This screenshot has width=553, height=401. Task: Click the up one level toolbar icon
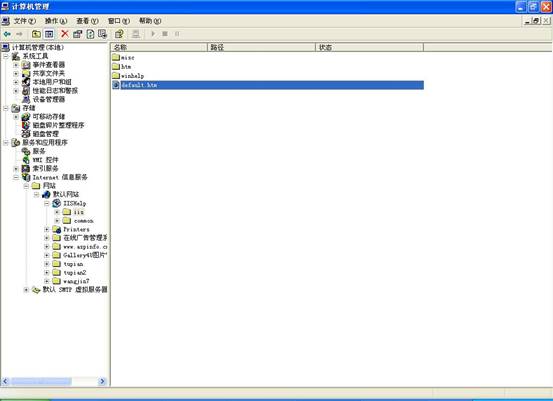(x=36, y=34)
